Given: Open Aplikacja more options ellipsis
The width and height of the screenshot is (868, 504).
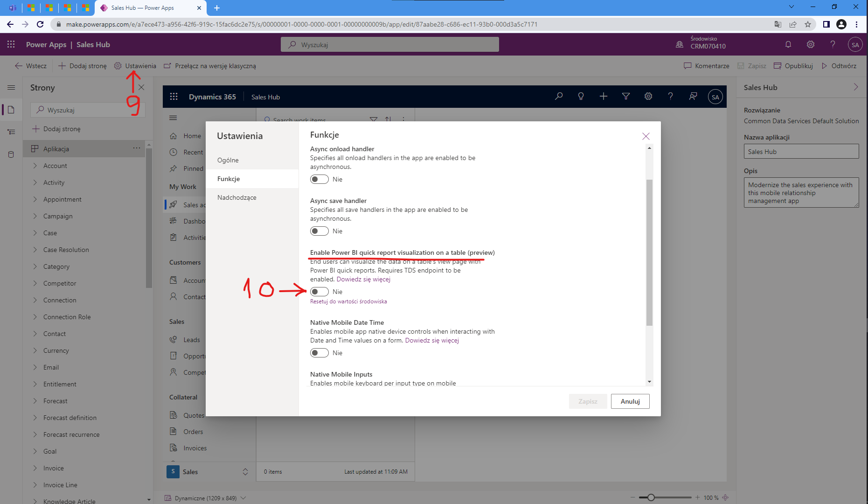Looking at the screenshot, I should [x=137, y=148].
